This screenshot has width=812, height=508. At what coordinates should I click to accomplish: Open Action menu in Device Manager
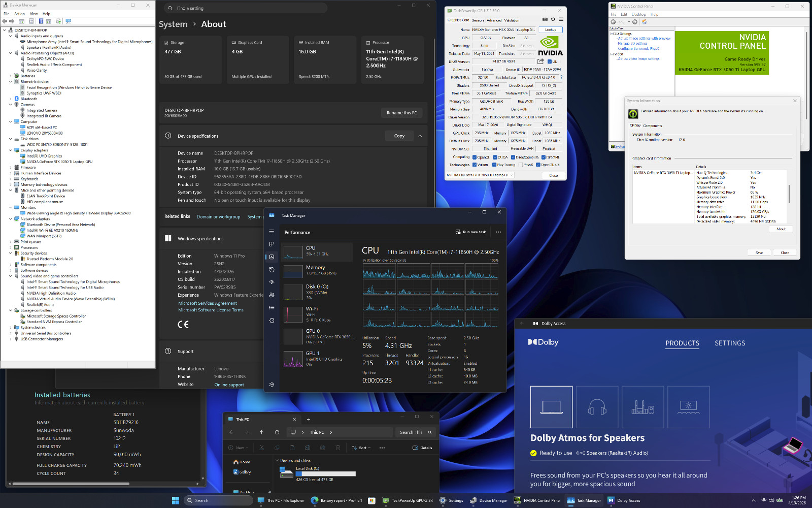point(19,14)
